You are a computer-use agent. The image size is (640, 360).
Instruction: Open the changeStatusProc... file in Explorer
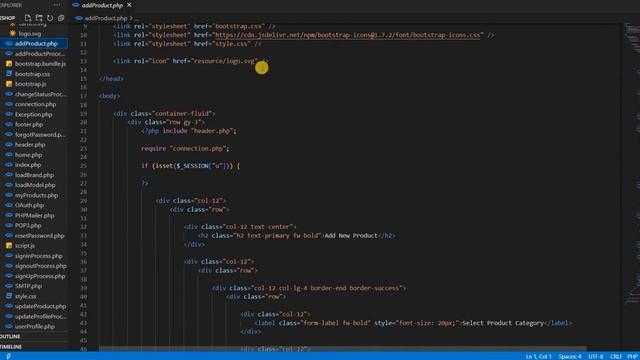[x=40, y=94]
